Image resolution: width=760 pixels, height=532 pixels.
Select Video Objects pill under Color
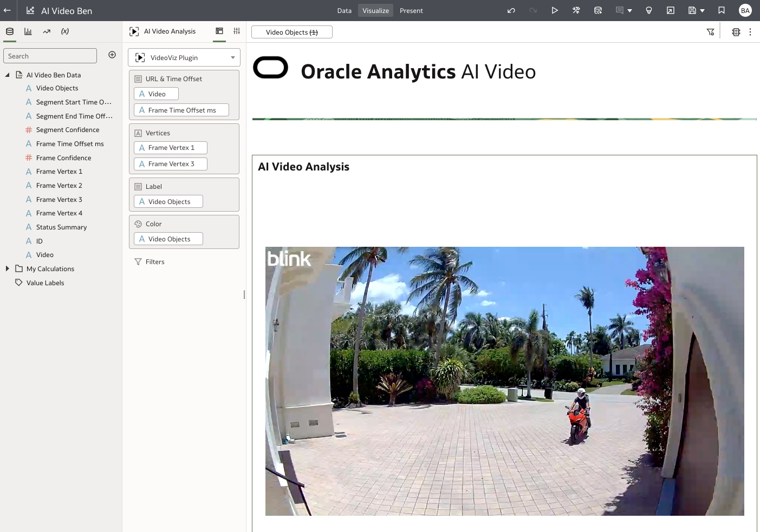pyautogui.click(x=168, y=239)
